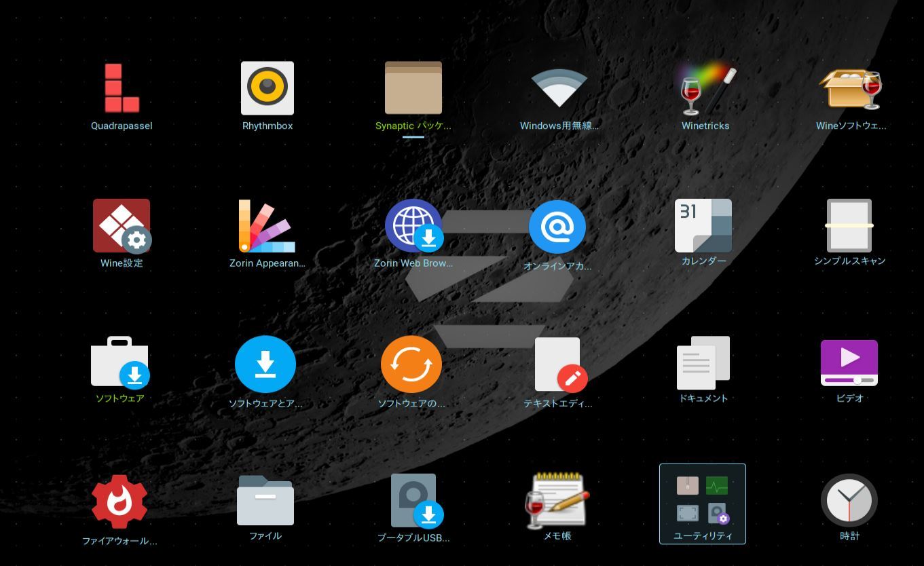Open オンラインアカウント settings
Screen dimensions: 924x566
pos(557,227)
